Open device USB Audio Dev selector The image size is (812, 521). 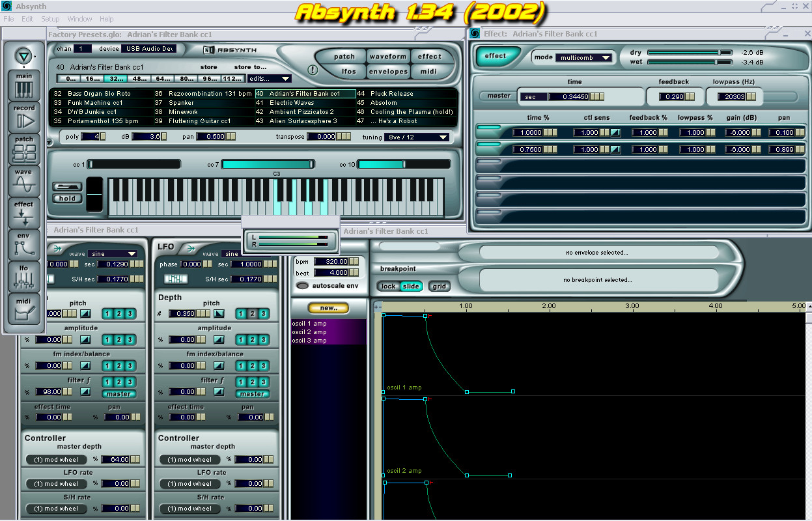coord(148,49)
